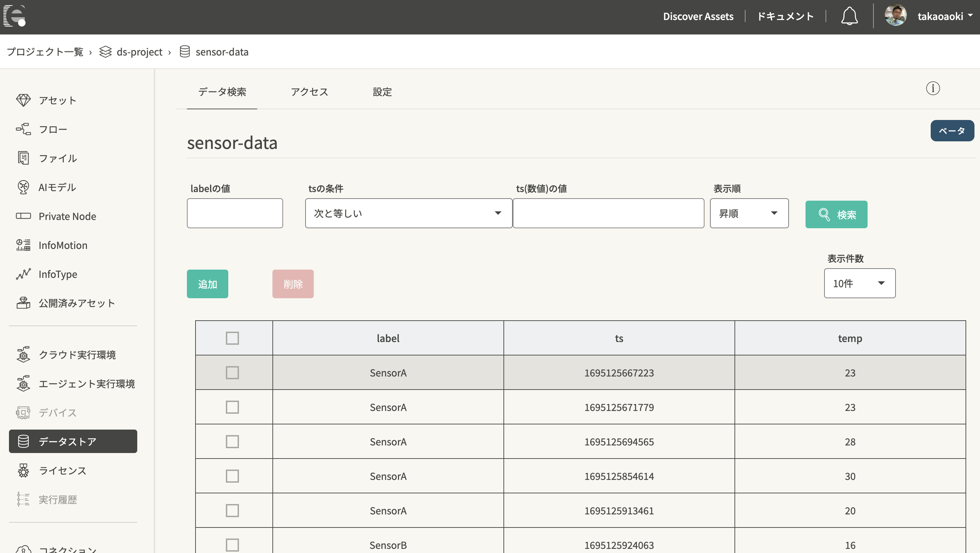Click the notification bell icon
Screen dimensions: 980x553
[x=849, y=16]
